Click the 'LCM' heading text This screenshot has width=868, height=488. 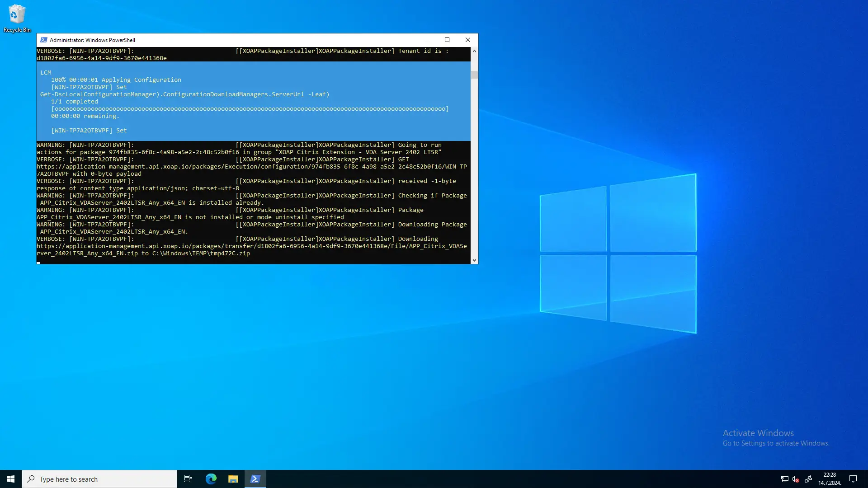point(46,73)
